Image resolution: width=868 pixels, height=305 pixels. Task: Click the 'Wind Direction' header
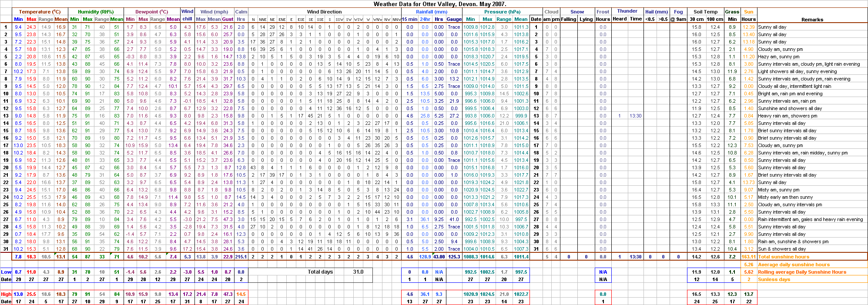coord(324,12)
